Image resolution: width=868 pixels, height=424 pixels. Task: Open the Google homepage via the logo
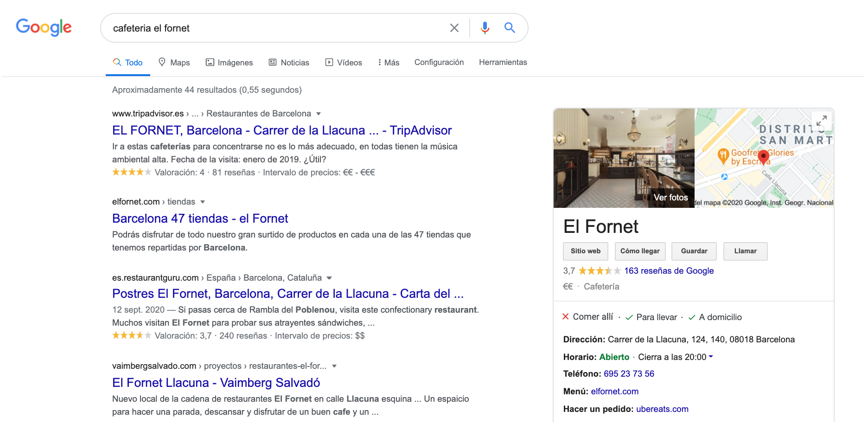click(44, 27)
